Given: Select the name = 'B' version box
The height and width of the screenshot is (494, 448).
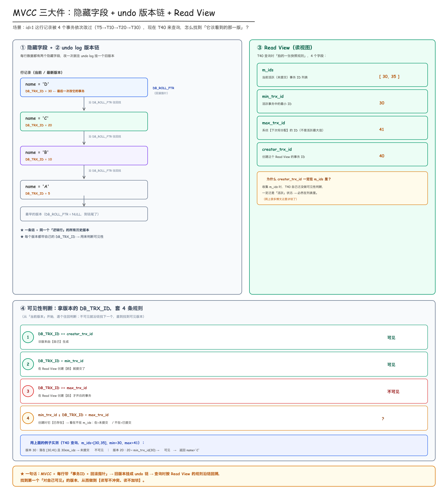Looking at the screenshot, I should click(84, 156).
